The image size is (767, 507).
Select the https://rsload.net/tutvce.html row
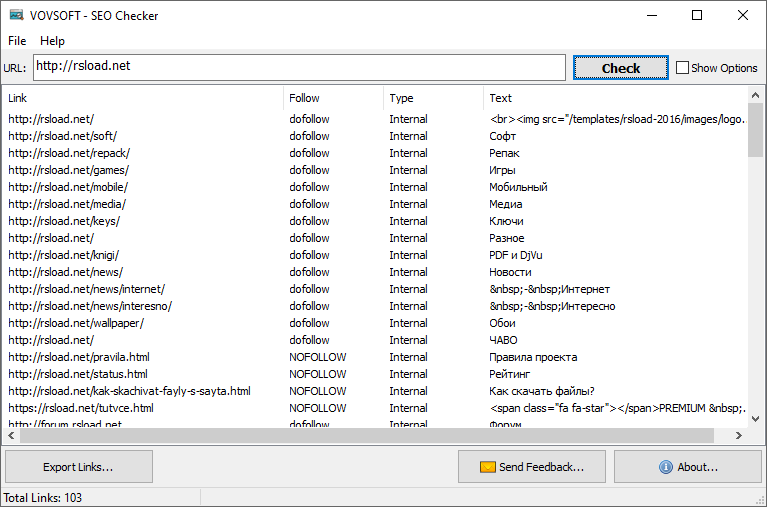(x=376, y=408)
